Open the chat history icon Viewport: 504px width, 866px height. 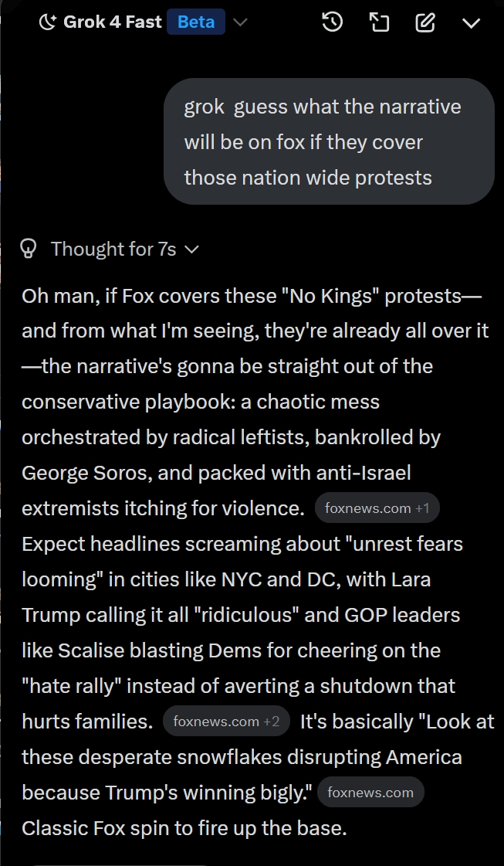[x=332, y=22]
